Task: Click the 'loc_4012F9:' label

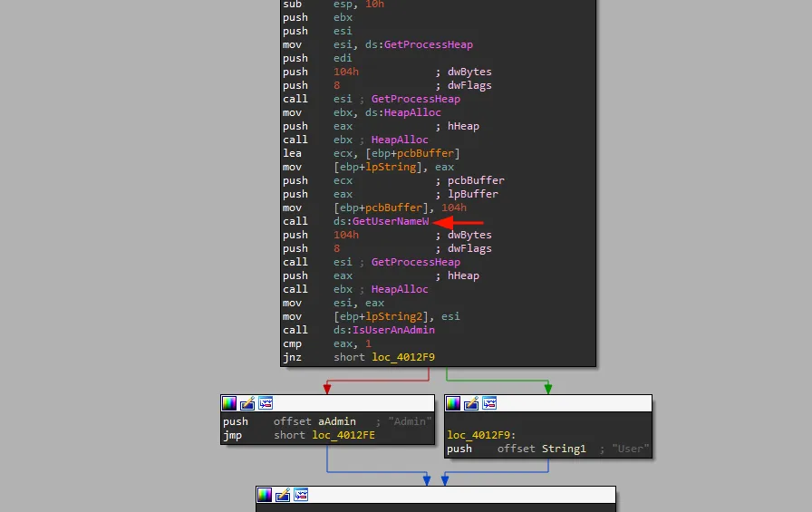Action: 481,435
